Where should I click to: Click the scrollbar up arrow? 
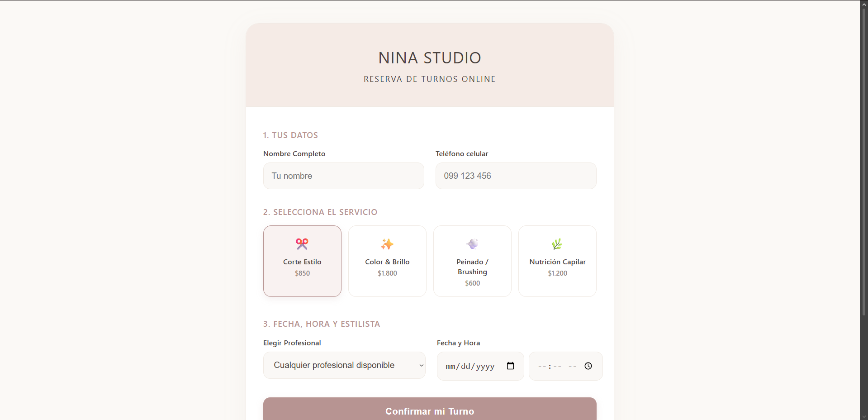(864, 4)
